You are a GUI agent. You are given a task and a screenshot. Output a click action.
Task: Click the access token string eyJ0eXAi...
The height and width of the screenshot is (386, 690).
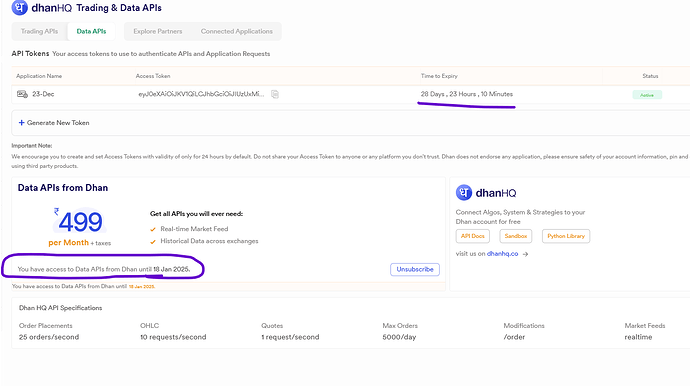coord(202,94)
